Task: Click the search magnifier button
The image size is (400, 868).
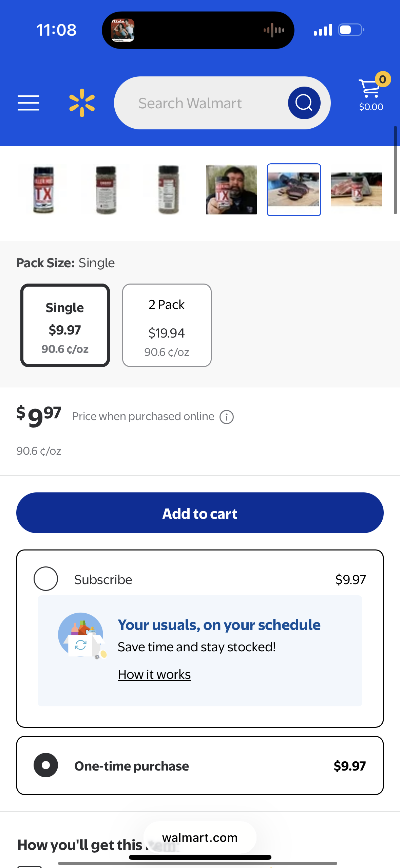Action: point(304,103)
